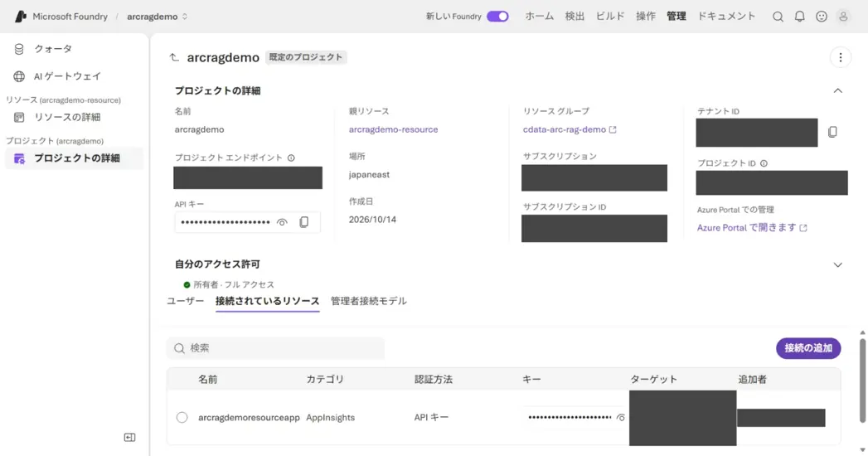Reveal the arcragdemoresourceapp connection key
868x456 pixels.
621,417
